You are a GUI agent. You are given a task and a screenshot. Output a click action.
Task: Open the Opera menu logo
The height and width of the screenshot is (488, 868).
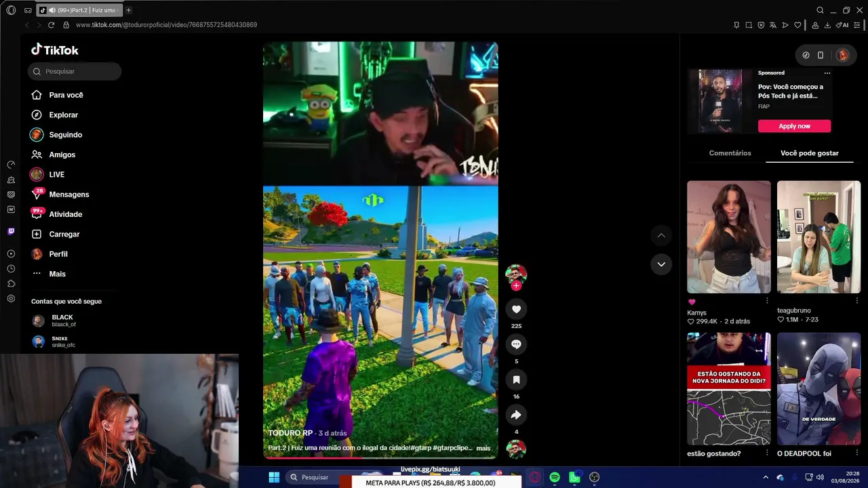[x=11, y=10]
